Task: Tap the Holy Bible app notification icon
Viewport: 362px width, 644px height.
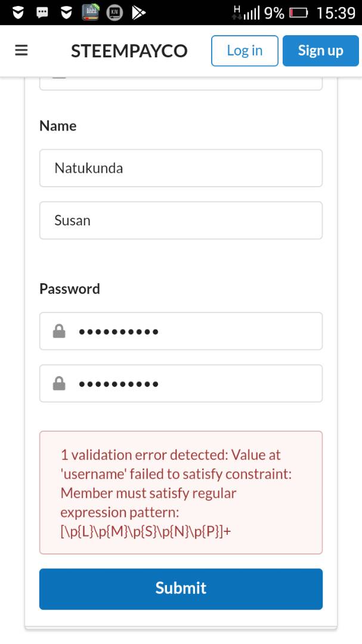Action: [x=91, y=13]
